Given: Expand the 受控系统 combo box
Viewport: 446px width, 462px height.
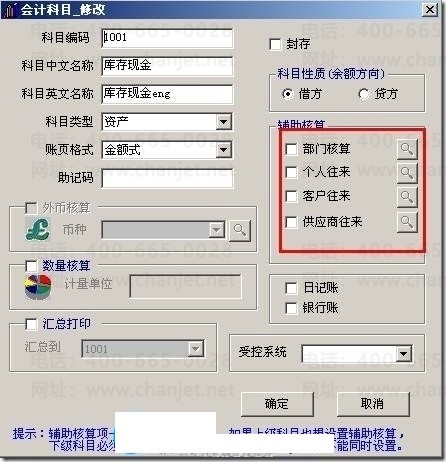Looking at the screenshot, I should (404, 354).
